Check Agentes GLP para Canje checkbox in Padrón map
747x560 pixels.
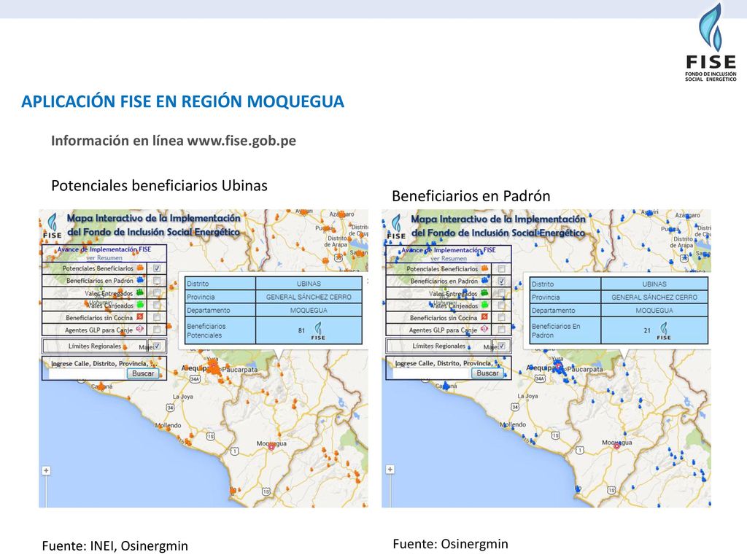coord(501,329)
